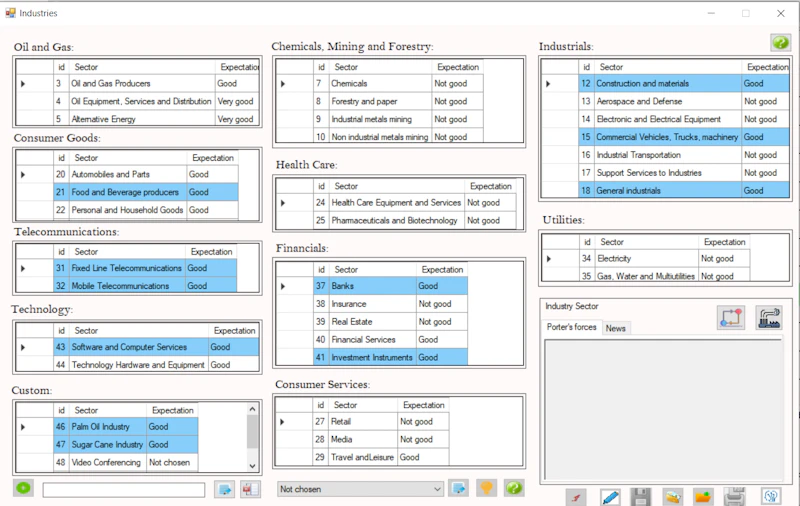Click the Industries window title icon
800x506 pixels.
(x=10, y=13)
